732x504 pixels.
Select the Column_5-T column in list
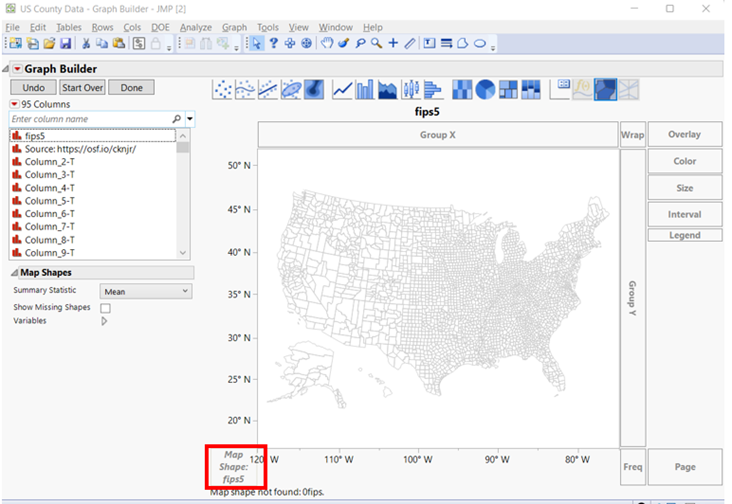[92, 201]
